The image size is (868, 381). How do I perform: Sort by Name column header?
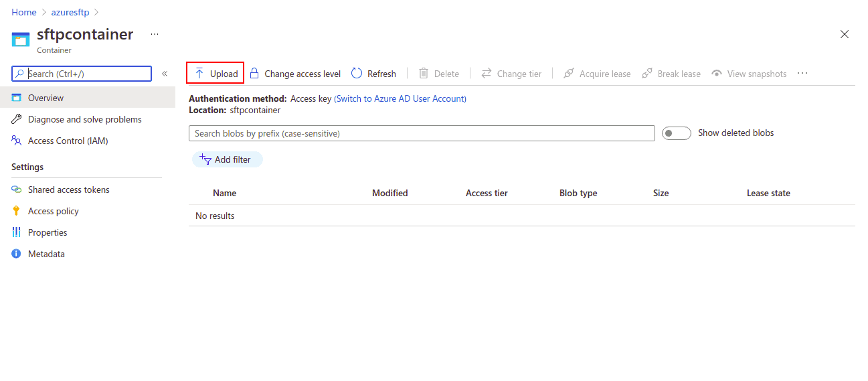[224, 193]
